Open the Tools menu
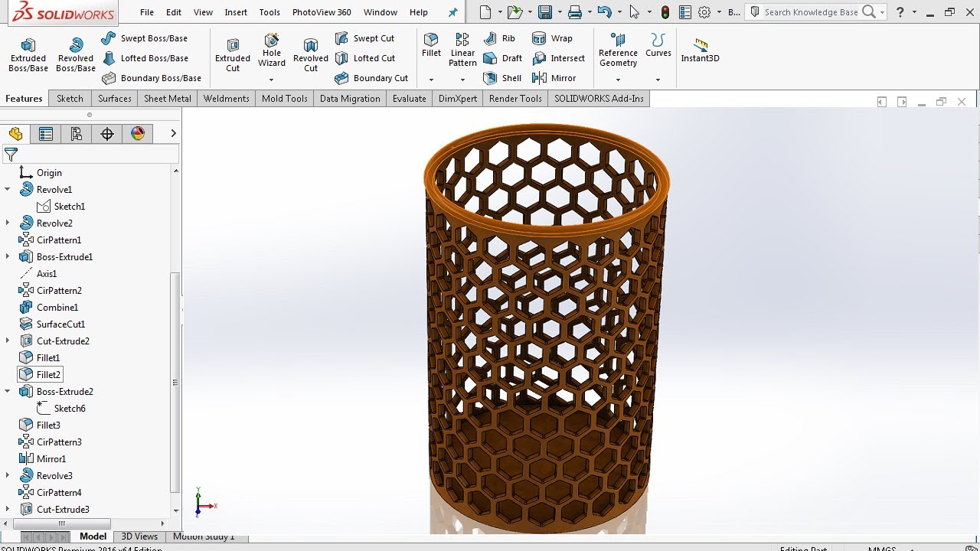The image size is (980, 551). pos(269,12)
